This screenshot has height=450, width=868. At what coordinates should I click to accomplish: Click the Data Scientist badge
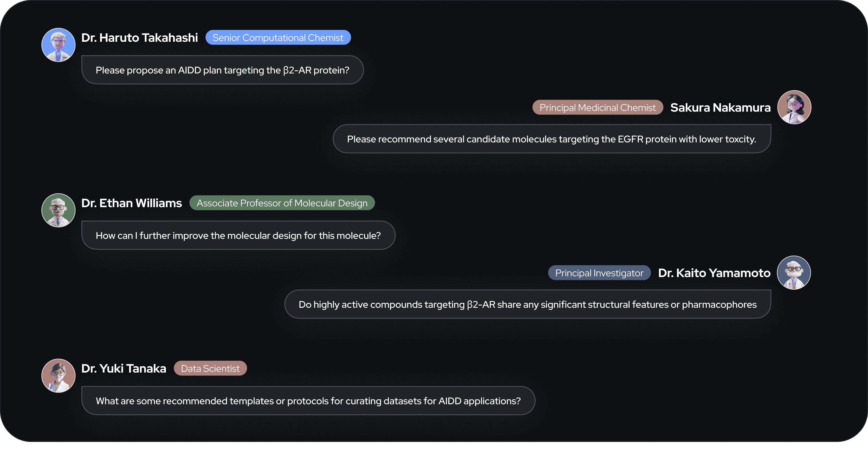tap(210, 368)
